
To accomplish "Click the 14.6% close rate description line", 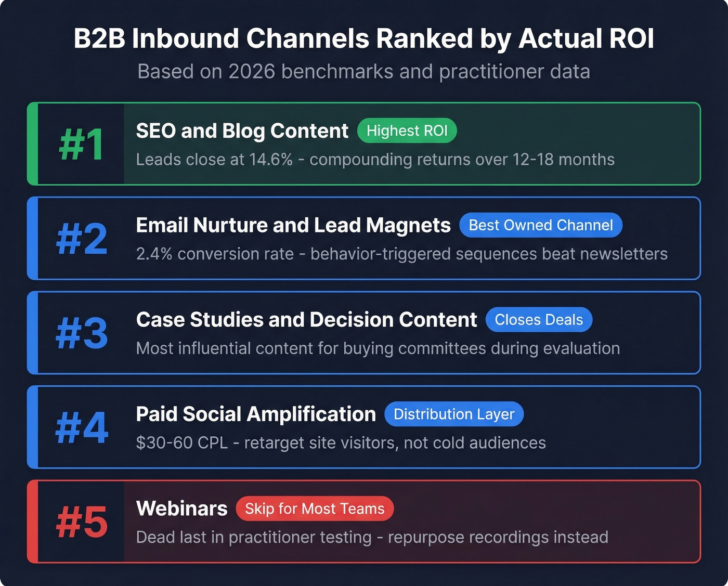I will point(375,160).
